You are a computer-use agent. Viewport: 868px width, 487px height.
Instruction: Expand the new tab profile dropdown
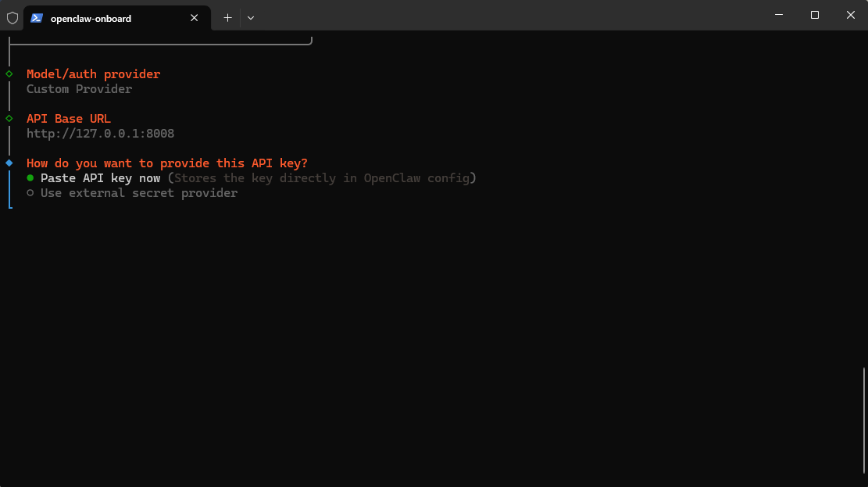(250, 18)
